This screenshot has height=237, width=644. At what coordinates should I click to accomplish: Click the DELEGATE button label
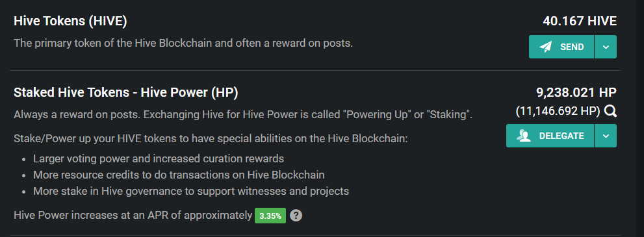(561, 136)
